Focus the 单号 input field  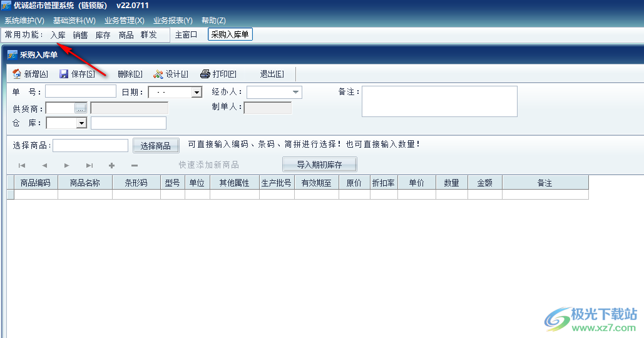click(81, 91)
